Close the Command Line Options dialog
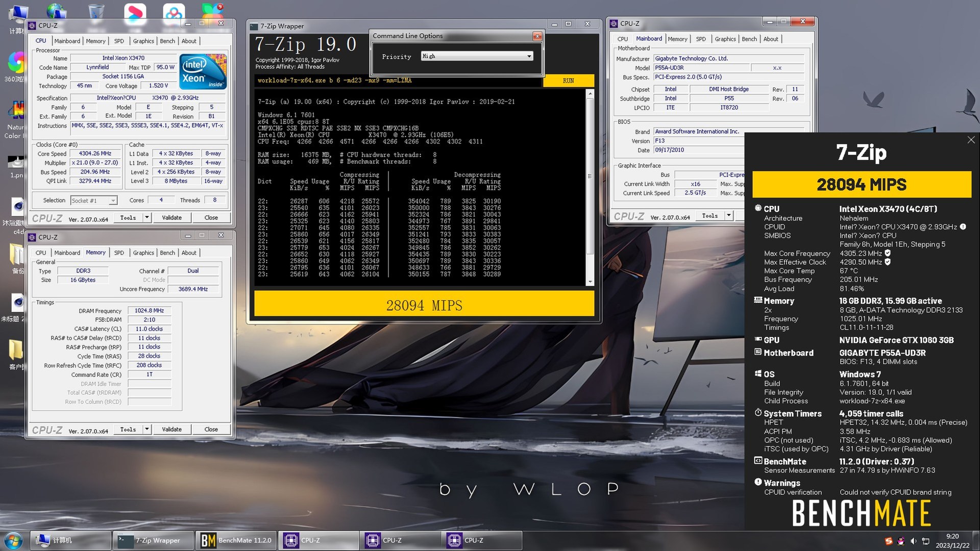This screenshot has width=980, height=551. coord(537,36)
